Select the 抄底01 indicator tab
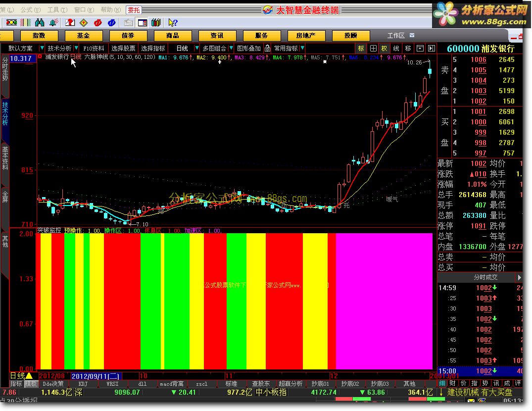The width and height of the screenshot is (532, 411). tap(320, 384)
